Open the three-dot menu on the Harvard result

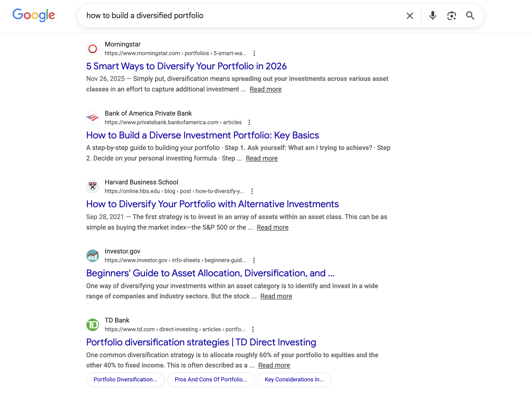pos(252,191)
